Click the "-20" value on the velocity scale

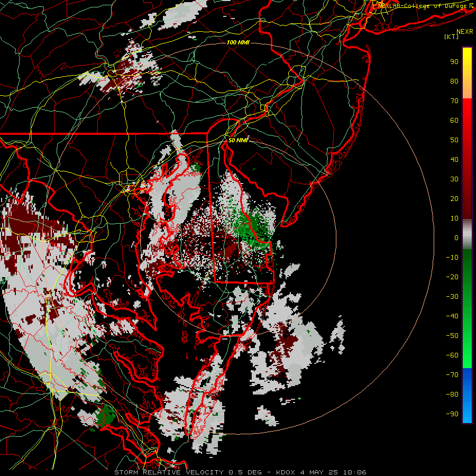click(452, 277)
